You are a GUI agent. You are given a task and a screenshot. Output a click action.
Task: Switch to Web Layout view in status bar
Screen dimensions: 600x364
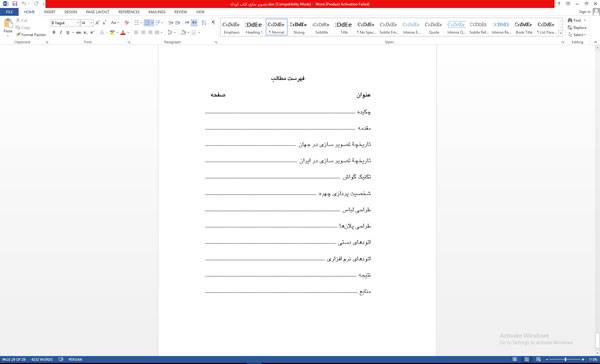pos(538,359)
